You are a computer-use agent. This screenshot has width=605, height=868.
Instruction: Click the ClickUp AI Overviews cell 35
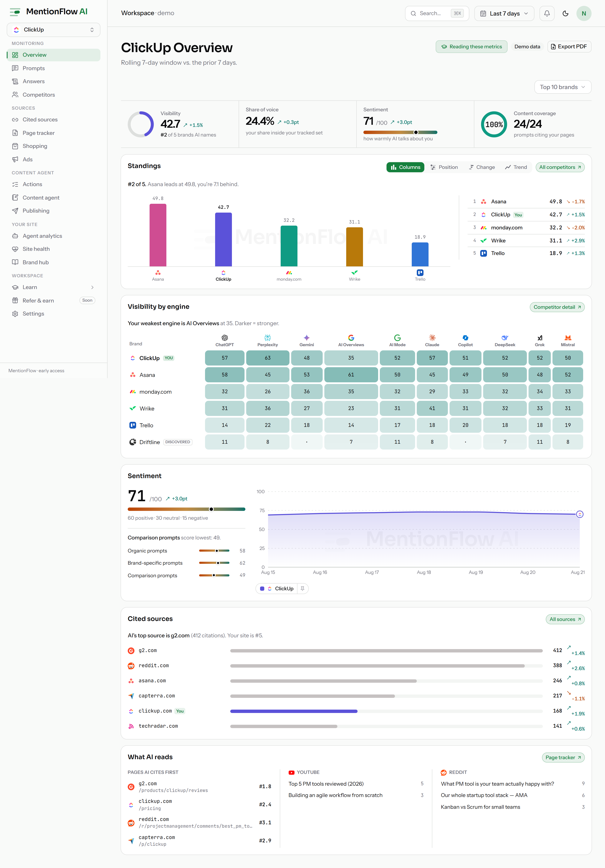[351, 358]
